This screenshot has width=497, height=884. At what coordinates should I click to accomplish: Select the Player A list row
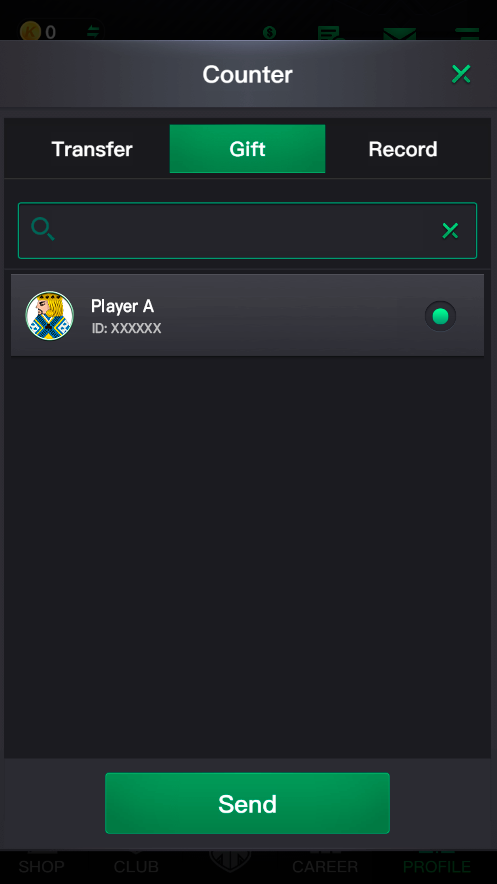[x=247, y=315]
